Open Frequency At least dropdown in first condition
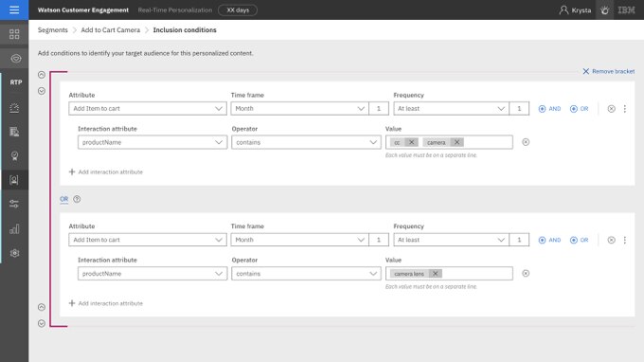The width and height of the screenshot is (644, 362). (x=451, y=108)
